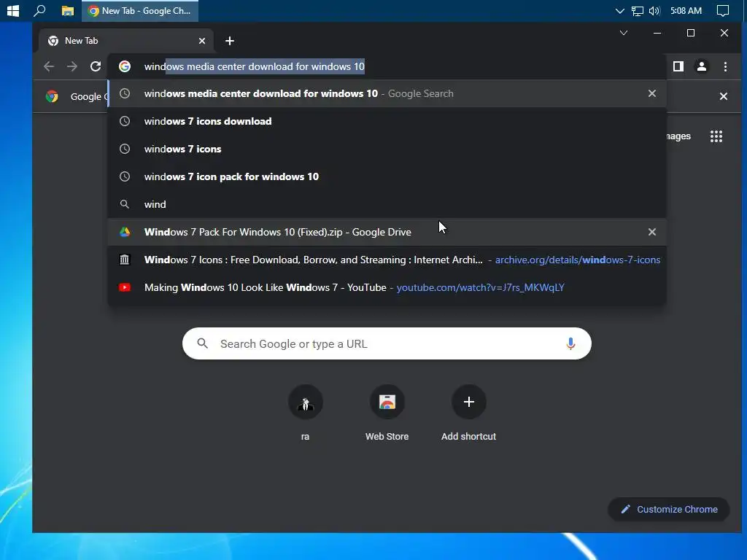Image resolution: width=747 pixels, height=560 pixels.
Task: Click clock icon beside windows 7 icons download
Action: click(x=125, y=121)
